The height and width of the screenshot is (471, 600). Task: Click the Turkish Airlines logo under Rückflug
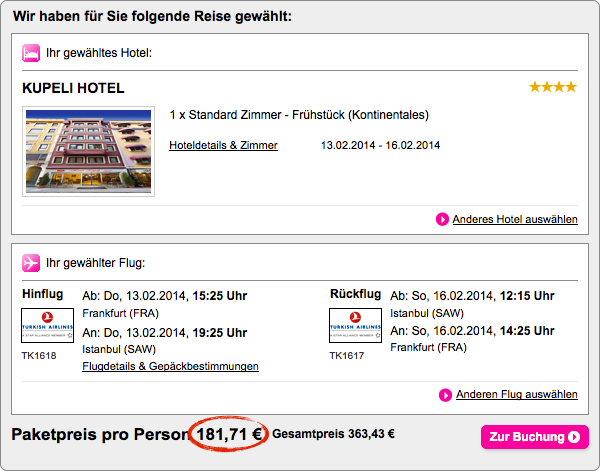[354, 327]
